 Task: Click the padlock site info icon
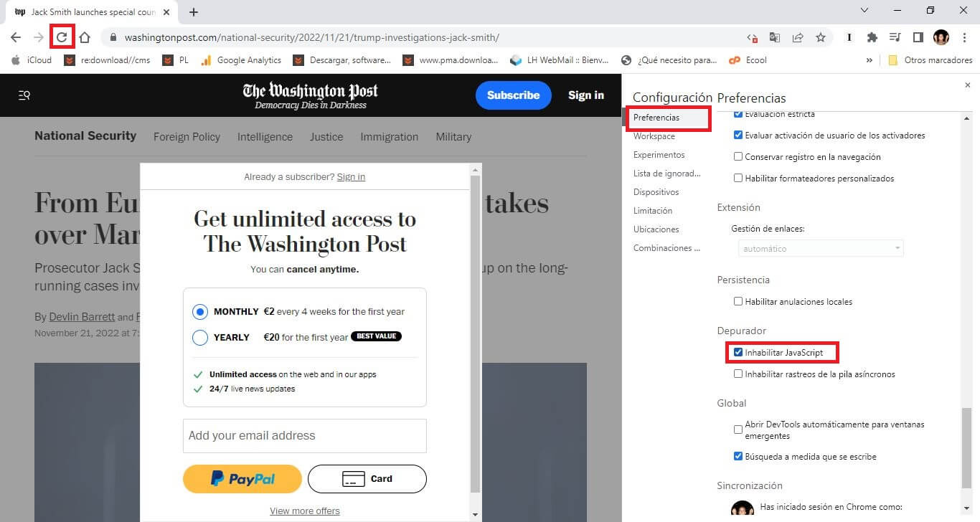click(113, 37)
